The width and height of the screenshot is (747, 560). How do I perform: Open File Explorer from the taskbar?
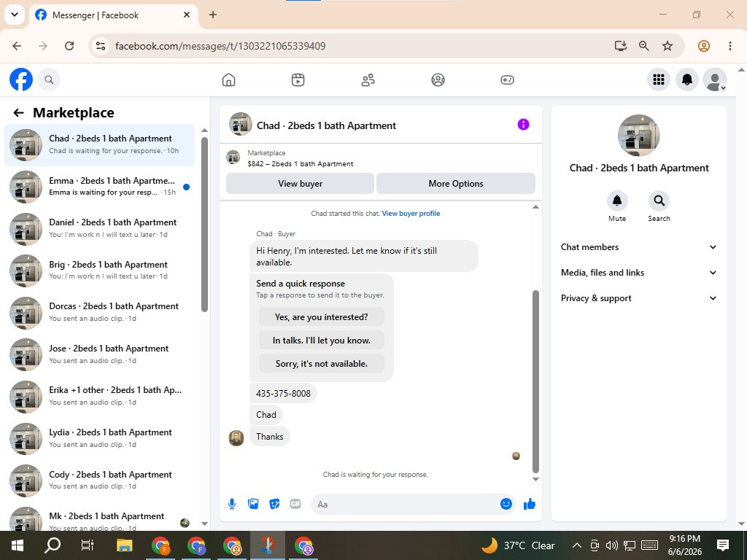coord(124,545)
